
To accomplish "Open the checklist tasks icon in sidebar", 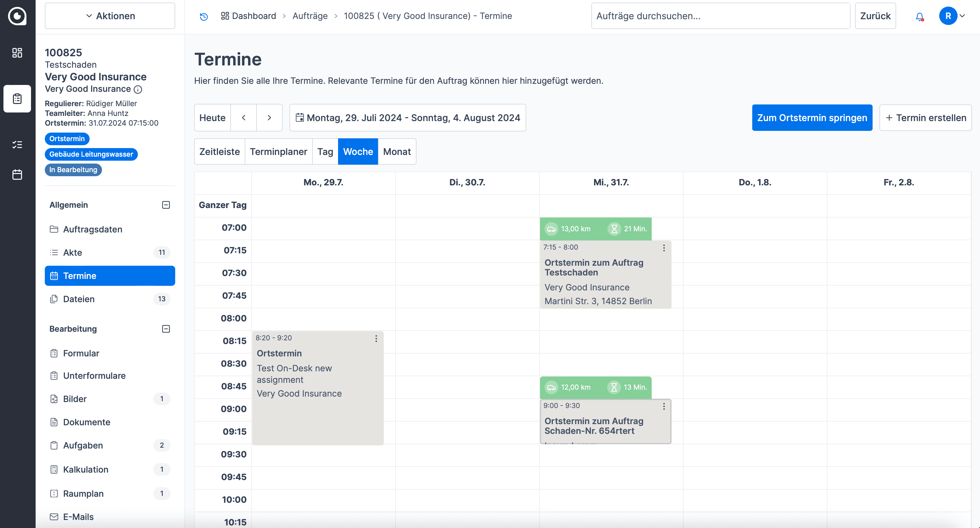I will coord(17,144).
